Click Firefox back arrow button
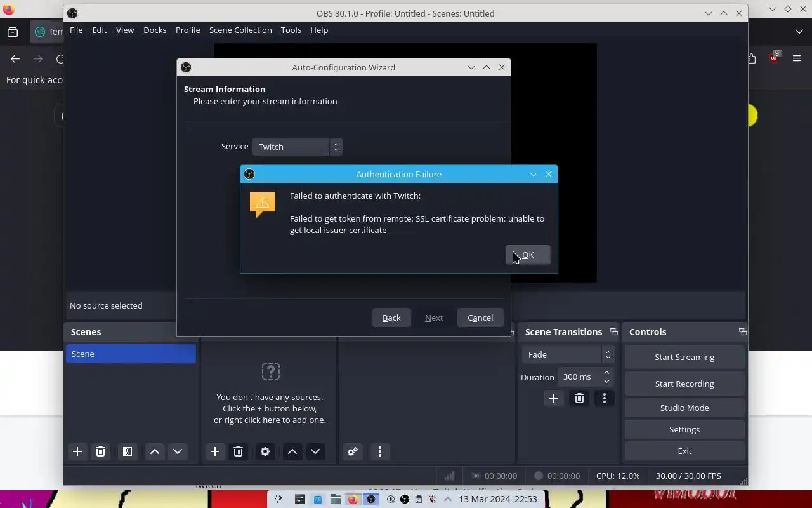Viewport: 812px width, 508px height. 15,58
